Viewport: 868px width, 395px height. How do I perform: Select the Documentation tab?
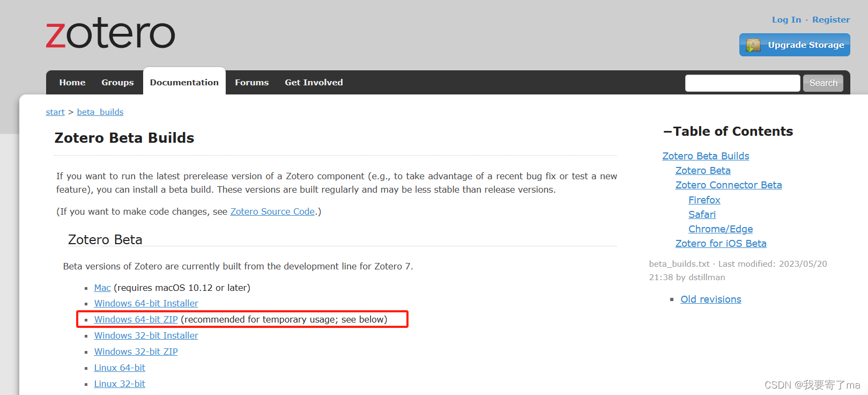pos(184,82)
